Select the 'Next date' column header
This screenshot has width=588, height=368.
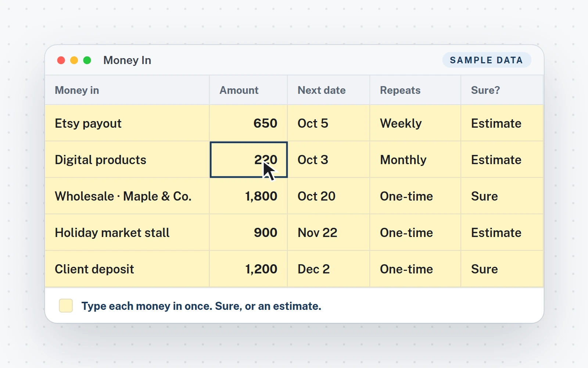(x=329, y=90)
